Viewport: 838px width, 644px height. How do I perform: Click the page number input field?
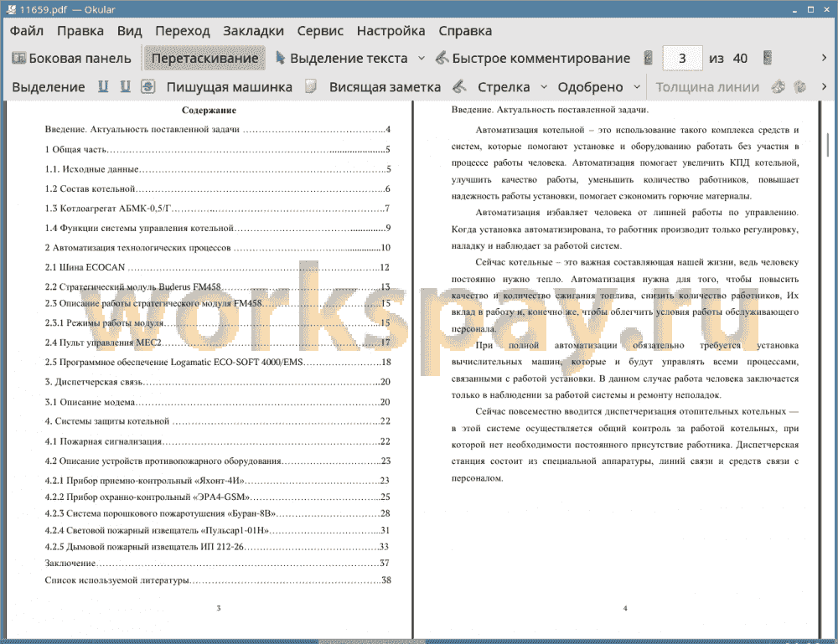682,59
